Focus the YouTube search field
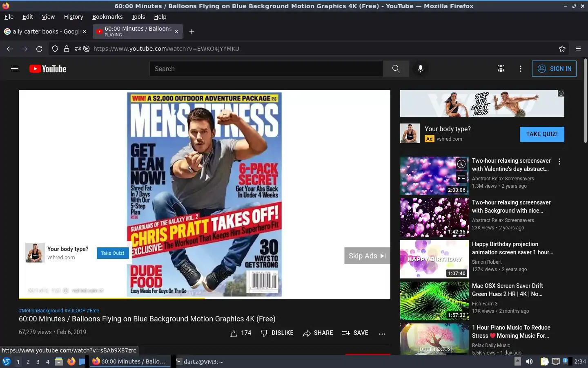 tap(266, 69)
